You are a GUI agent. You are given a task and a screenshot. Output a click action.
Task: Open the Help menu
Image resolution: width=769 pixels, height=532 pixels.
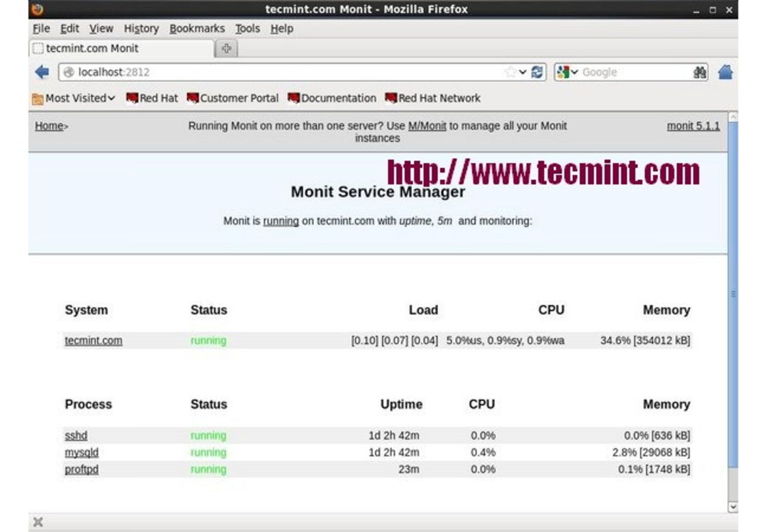click(x=282, y=29)
